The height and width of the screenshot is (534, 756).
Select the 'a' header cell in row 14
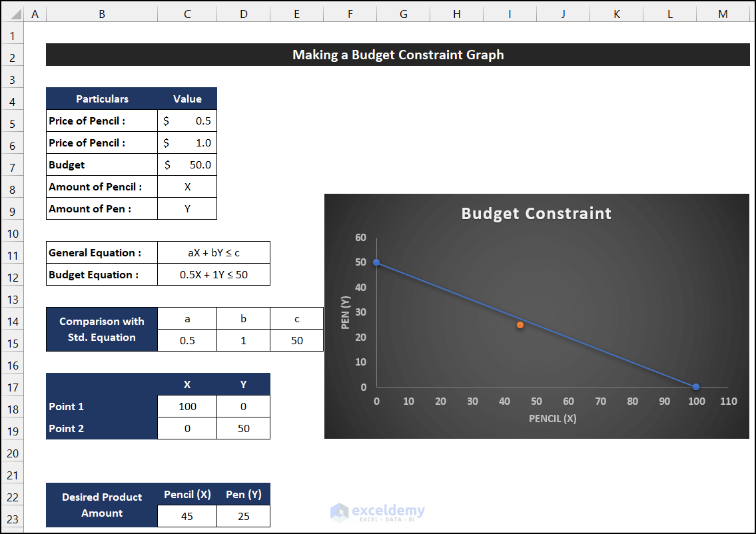point(187,318)
